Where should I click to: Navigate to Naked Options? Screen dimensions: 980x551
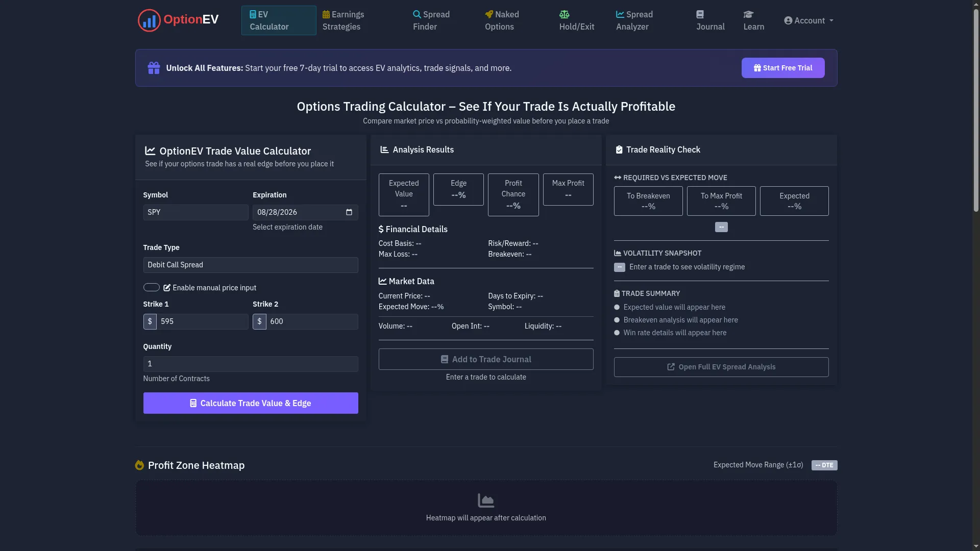point(502,20)
